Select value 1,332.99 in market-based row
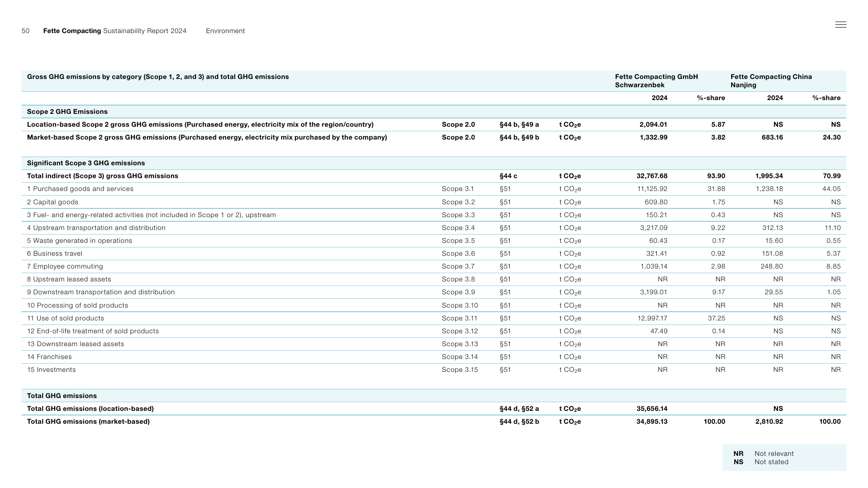This screenshot has width=868, height=488. tap(654, 137)
